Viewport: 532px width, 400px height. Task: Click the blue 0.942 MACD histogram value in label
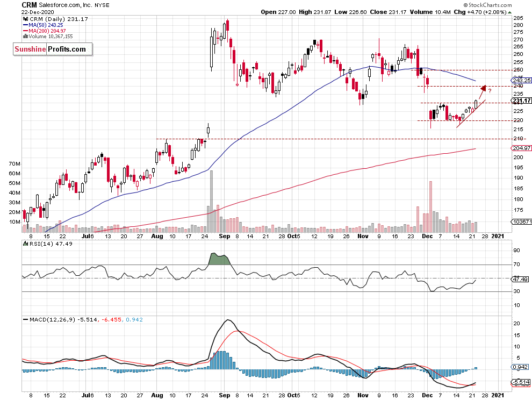(134, 319)
